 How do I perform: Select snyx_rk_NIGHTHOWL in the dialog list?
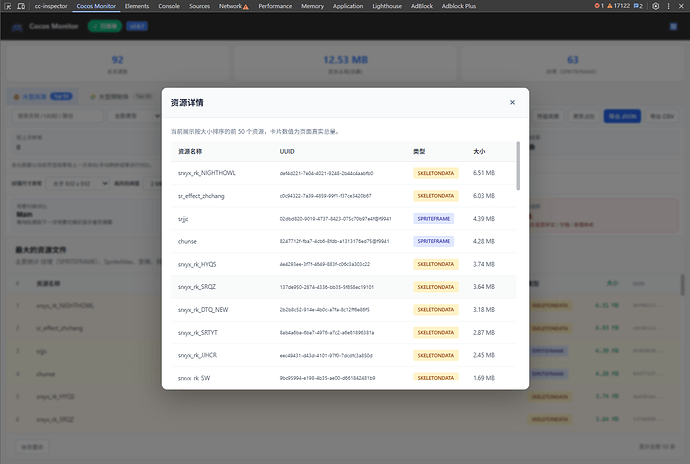[207, 173]
